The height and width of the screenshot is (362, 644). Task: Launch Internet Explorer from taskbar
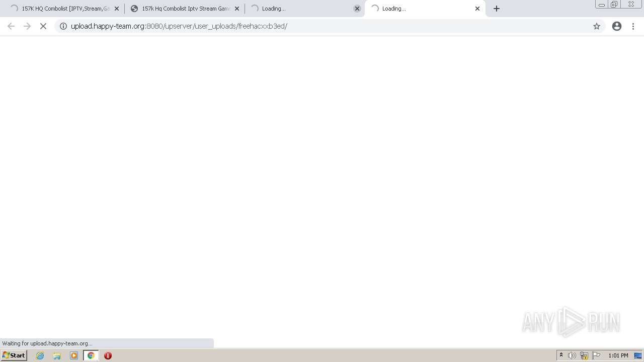click(40, 355)
